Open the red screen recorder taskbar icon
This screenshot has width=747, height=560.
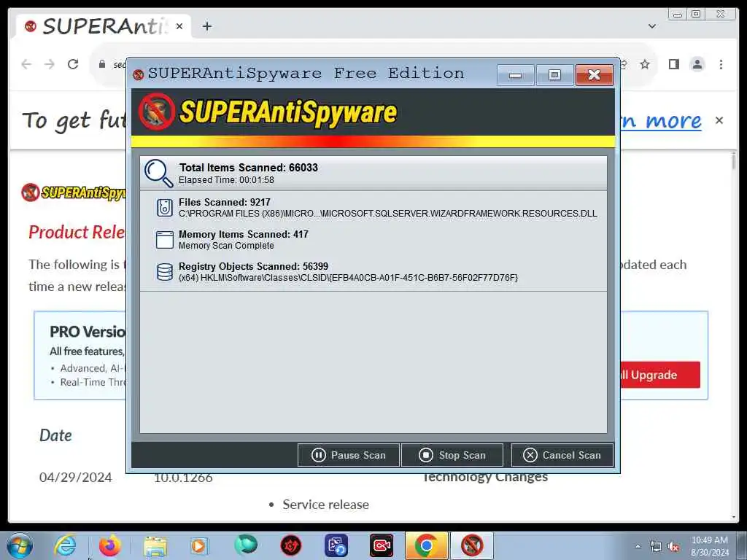click(x=381, y=545)
